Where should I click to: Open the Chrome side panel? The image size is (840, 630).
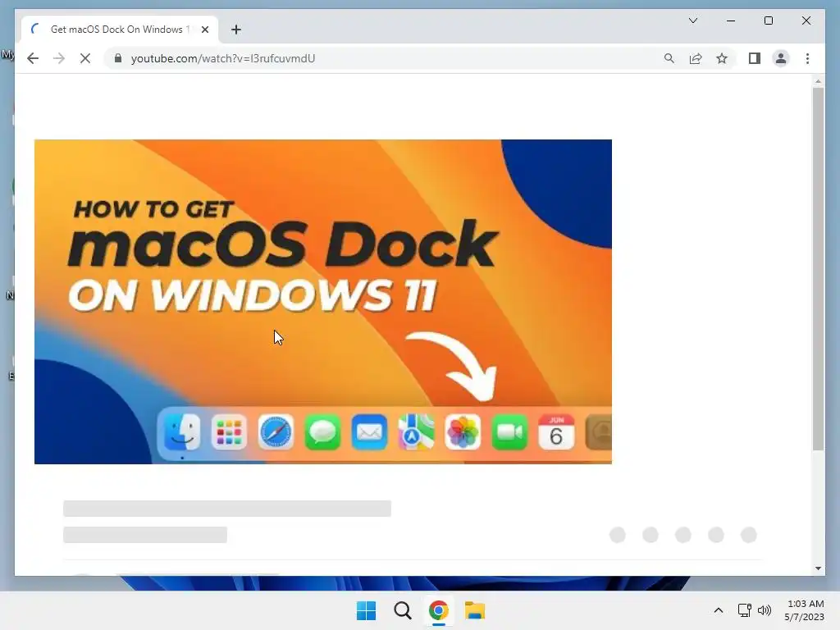755,58
